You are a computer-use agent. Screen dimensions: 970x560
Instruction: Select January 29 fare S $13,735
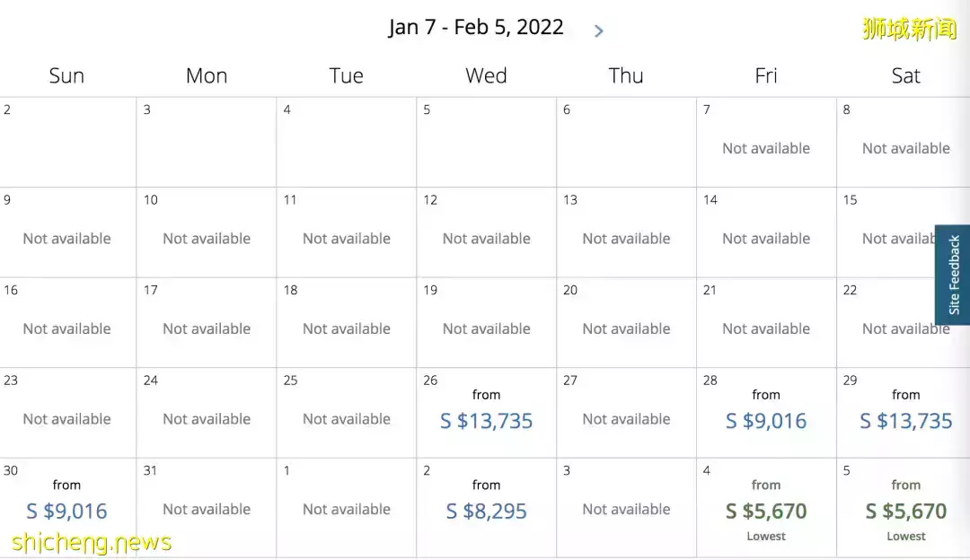[x=905, y=421]
